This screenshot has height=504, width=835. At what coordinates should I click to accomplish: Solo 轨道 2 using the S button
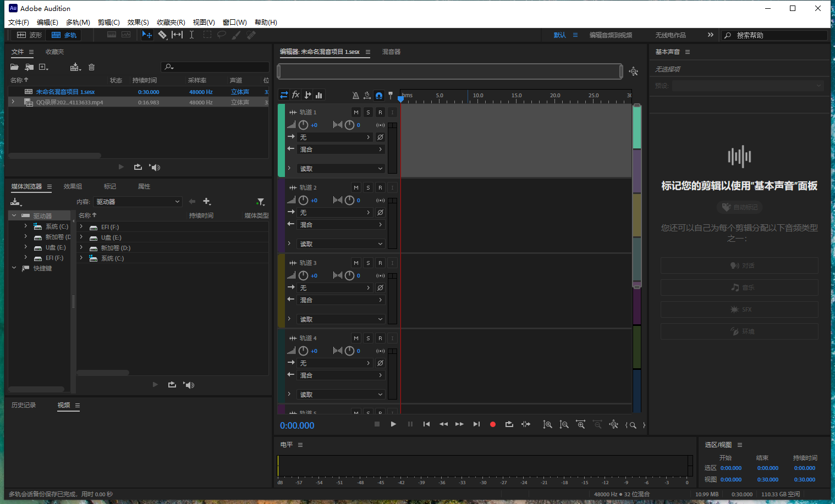pos(368,187)
